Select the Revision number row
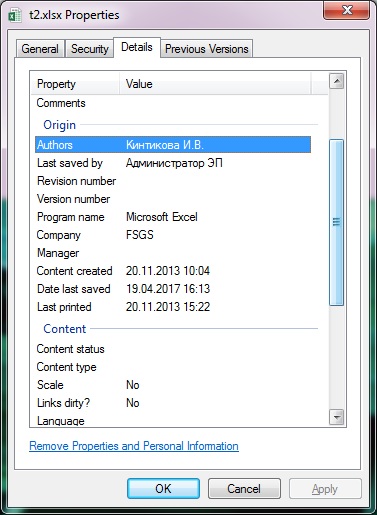377x515 pixels. tap(173, 181)
